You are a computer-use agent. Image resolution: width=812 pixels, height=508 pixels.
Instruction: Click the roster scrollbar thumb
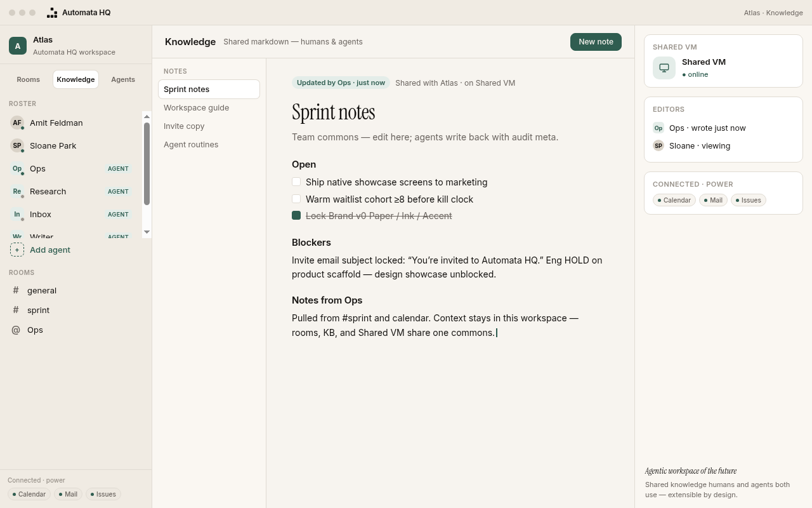[x=147, y=164]
